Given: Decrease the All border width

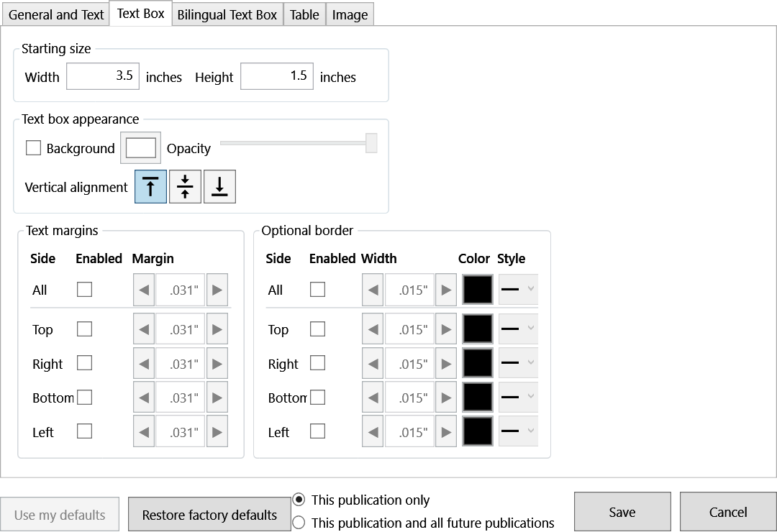Looking at the screenshot, I should tap(373, 290).
